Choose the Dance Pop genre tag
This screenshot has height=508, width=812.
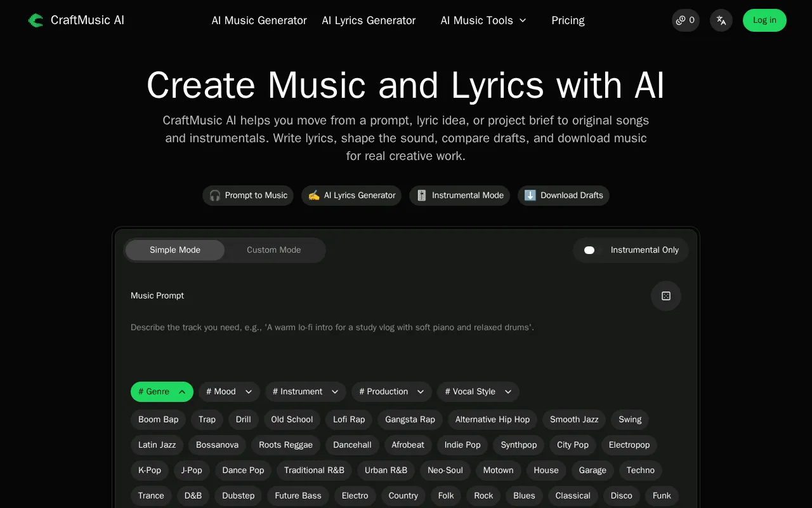click(x=243, y=471)
